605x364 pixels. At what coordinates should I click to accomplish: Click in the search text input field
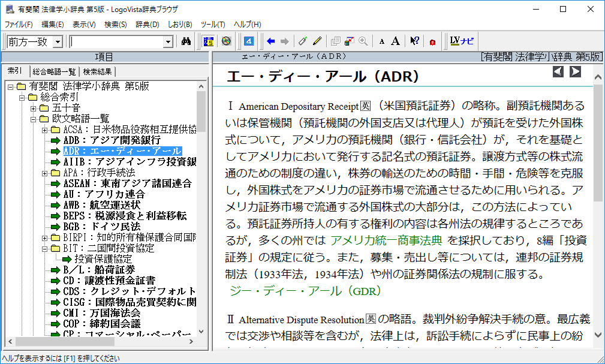click(117, 41)
